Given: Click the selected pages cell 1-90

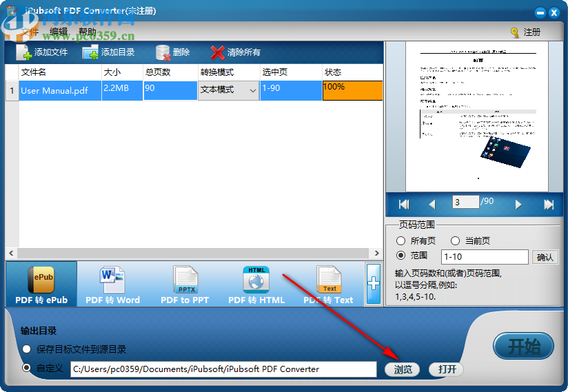Looking at the screenshot, I should [291, 90].
